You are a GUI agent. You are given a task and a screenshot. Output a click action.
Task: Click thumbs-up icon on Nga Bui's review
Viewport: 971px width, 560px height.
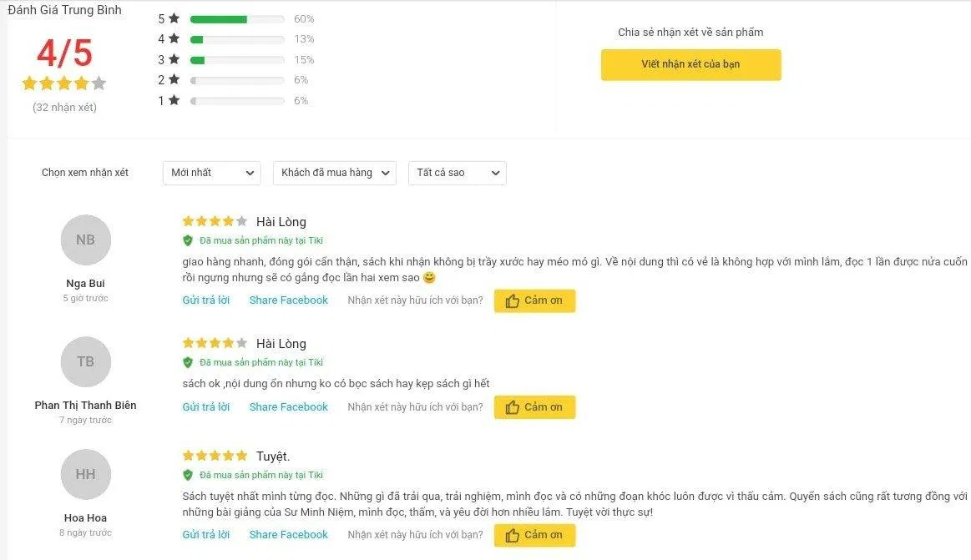pyautogui.click(x=512, y=301)
